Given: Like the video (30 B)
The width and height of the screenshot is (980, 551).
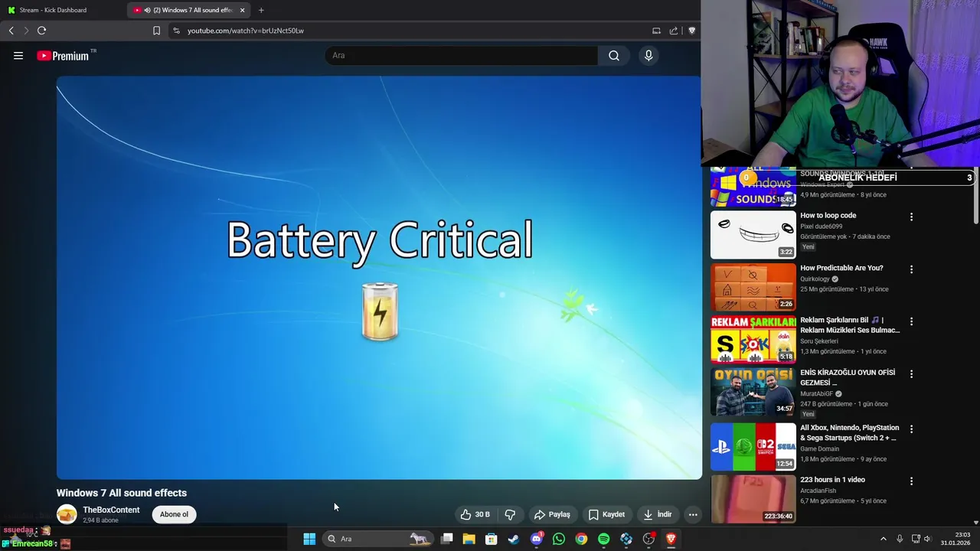Looking at the screenshot, I should (x=475, y=514).
